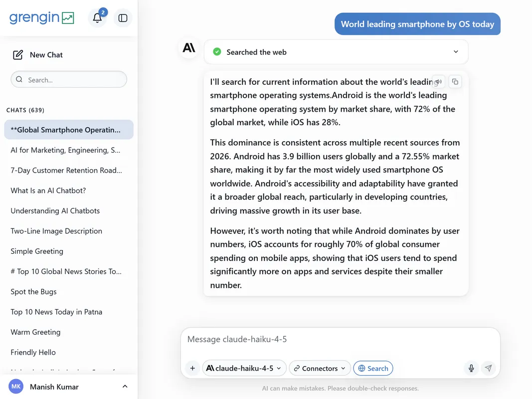Toggle the web Search option
Viewport: 532px width, 399px height.
point(373,368)
